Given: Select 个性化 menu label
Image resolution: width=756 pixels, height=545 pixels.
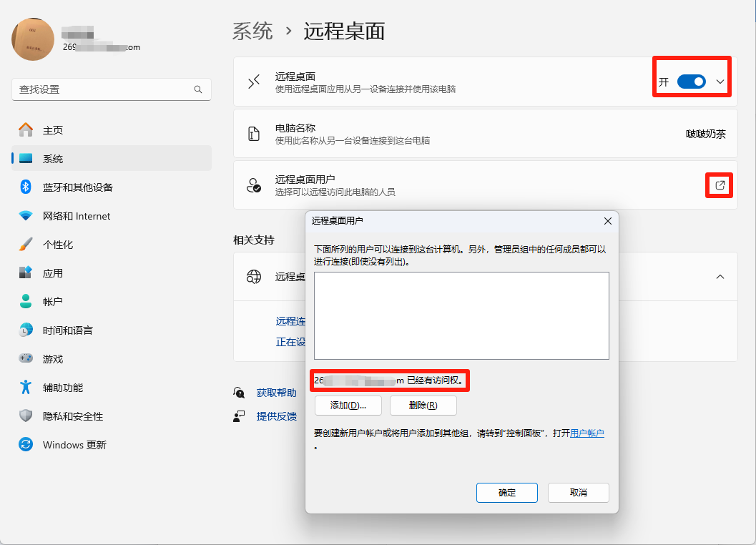Looking at the screenshot, I should pos(58,245).
